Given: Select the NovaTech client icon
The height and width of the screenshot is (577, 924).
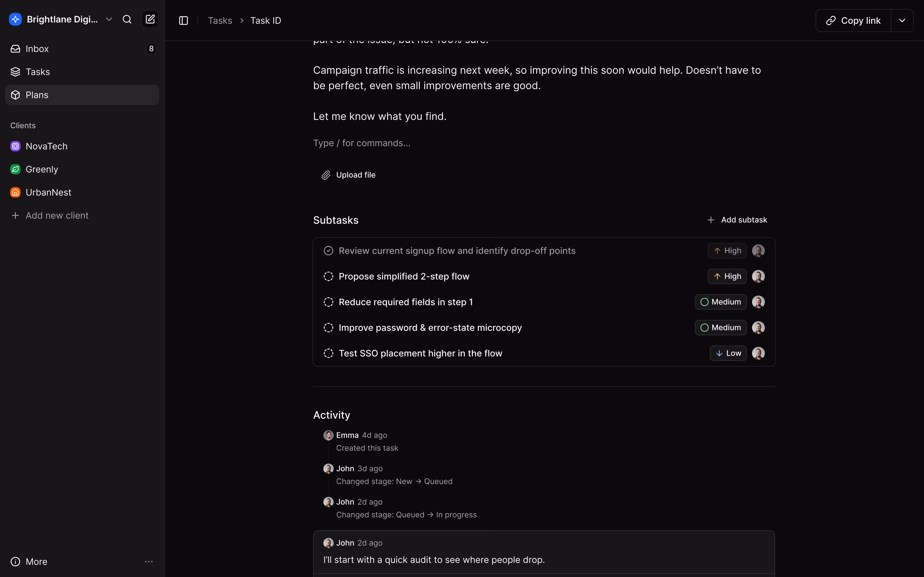Looking at the screenshot, I should [15, 146].
